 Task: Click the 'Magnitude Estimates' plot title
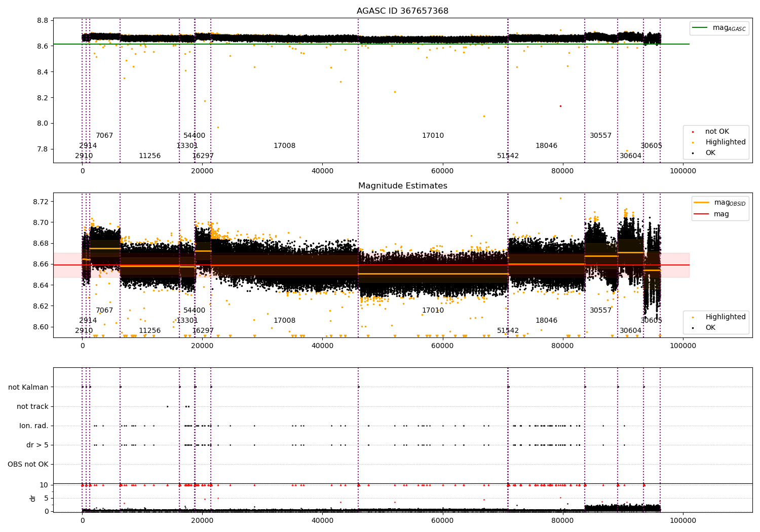402,186
